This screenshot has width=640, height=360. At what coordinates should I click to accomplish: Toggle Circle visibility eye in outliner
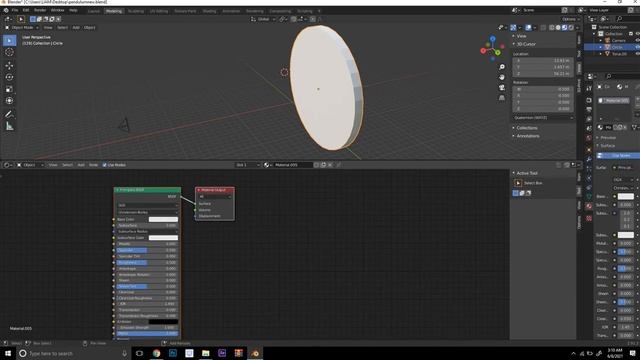point(637,47)
